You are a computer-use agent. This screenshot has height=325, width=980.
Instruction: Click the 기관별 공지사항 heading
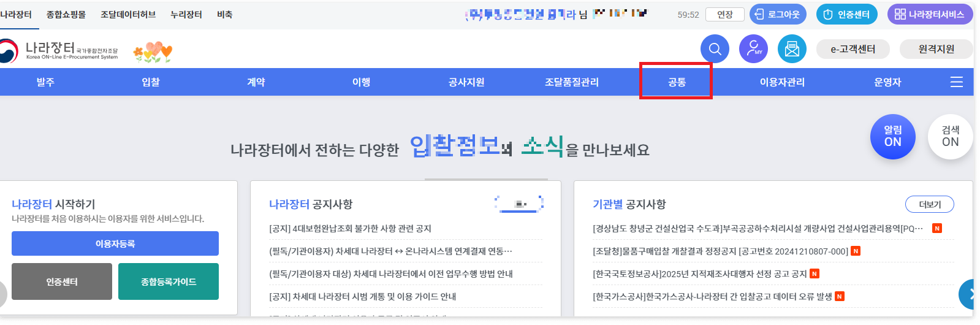(629, 204)
